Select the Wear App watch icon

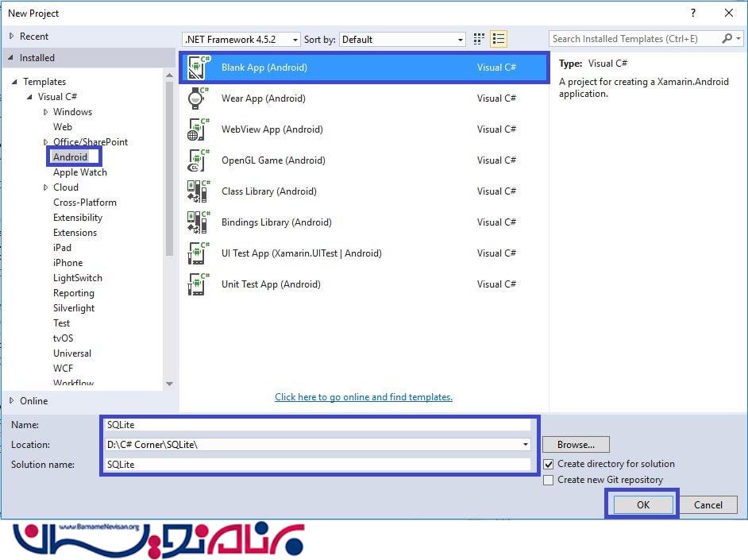click(x=196, y=98)
